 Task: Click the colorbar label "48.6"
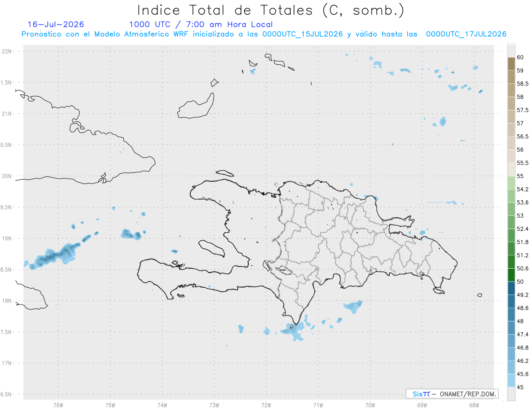tap(522, 308)
